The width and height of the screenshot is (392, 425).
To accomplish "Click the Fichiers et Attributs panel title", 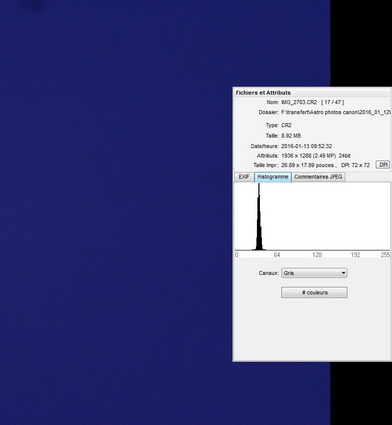I will coord(263,93).
